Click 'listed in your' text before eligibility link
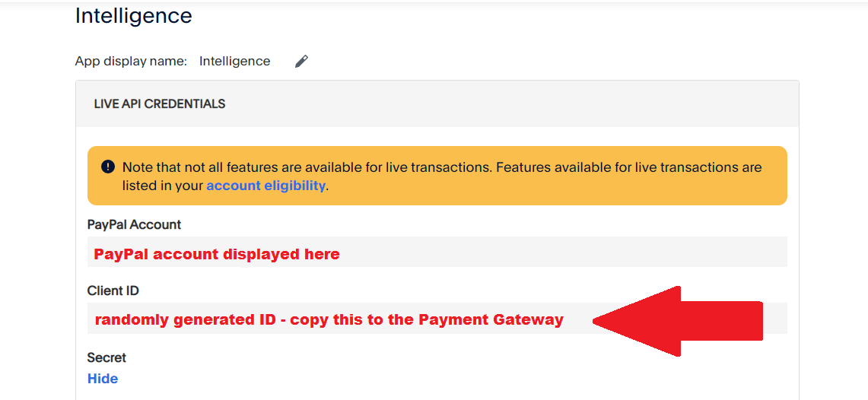Screen dimensions: 868x400 pos(163,186)
